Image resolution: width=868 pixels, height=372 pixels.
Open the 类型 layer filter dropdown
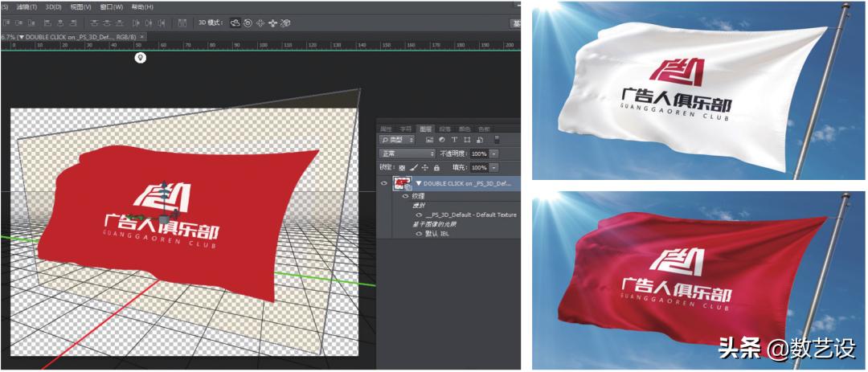[x=397, y=140]
